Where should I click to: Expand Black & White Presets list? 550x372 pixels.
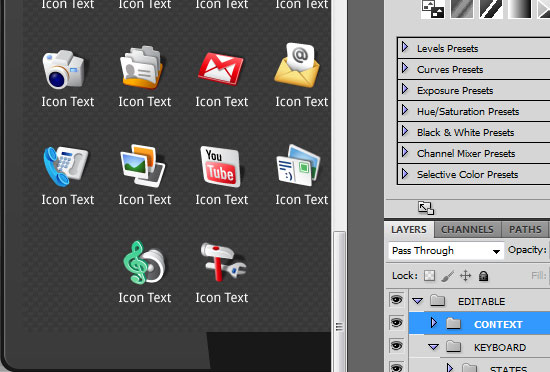point(405,131)
